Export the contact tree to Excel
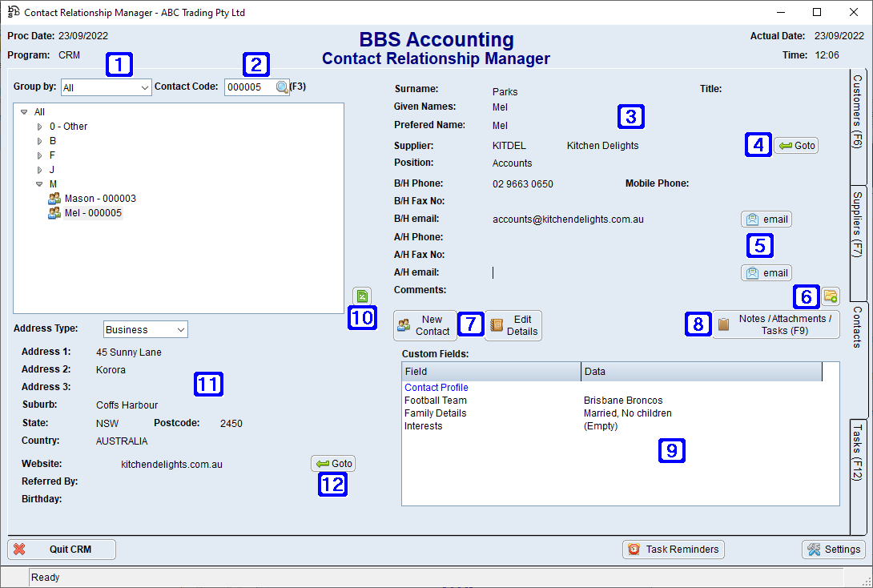This screenshot has width=873, height=588. click(x=362, y=296)
